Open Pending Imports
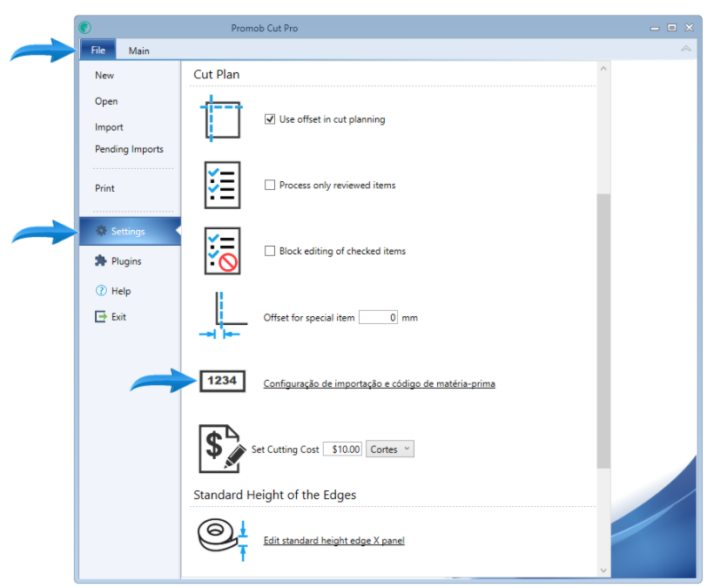707x588 pixels. tap(129, 149)
